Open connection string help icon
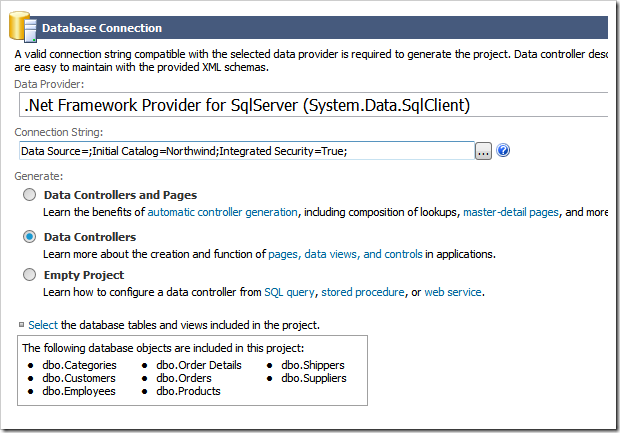The image size is (620, 433). pyautogui.click(x=503, y=150)
